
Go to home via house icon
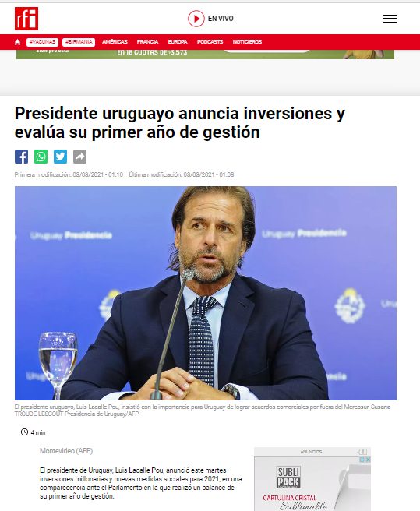pos(18,42)
